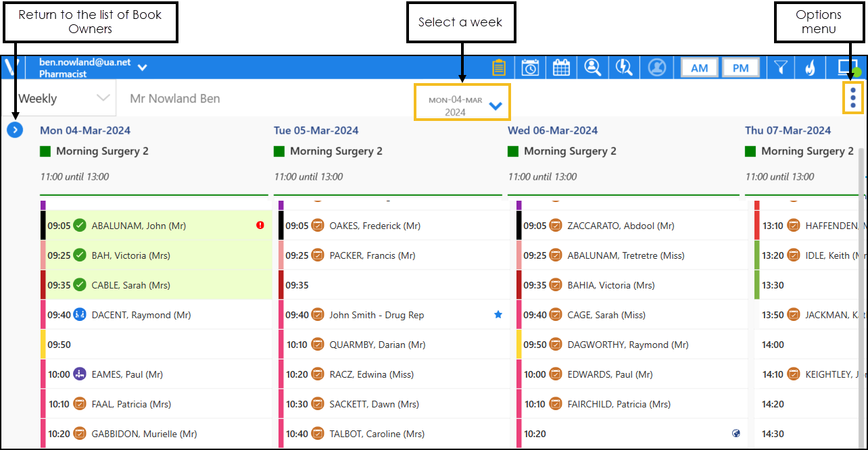This screenshot has height=450, width=868.
Task: Open the calendar with clock icon
Action: pos(531,68)
